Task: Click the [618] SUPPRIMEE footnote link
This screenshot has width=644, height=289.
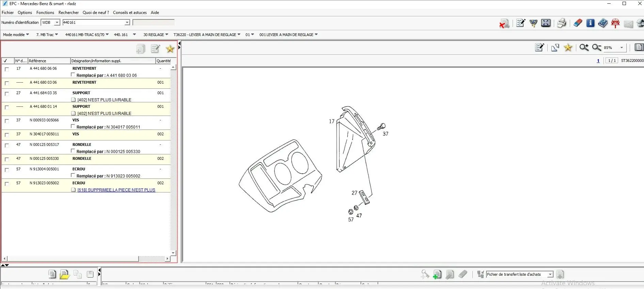Action: pyautogui.click(x=116, y=190)
